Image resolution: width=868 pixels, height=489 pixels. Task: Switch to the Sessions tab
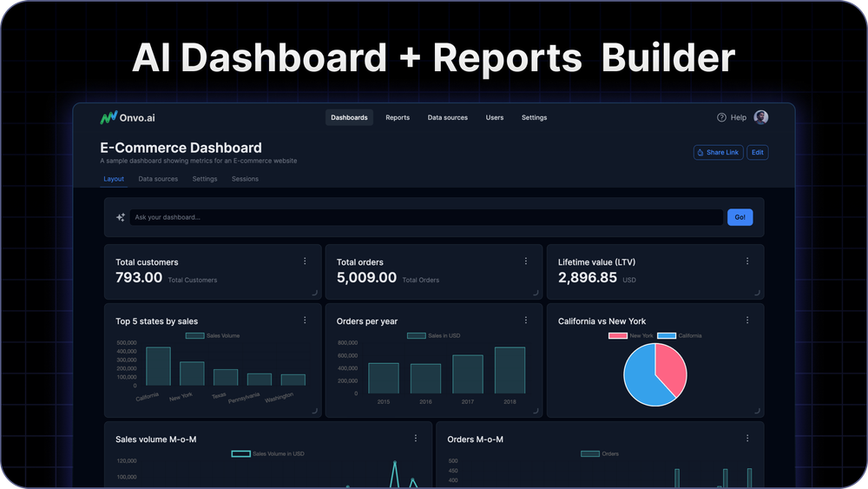tap(245, 179)
